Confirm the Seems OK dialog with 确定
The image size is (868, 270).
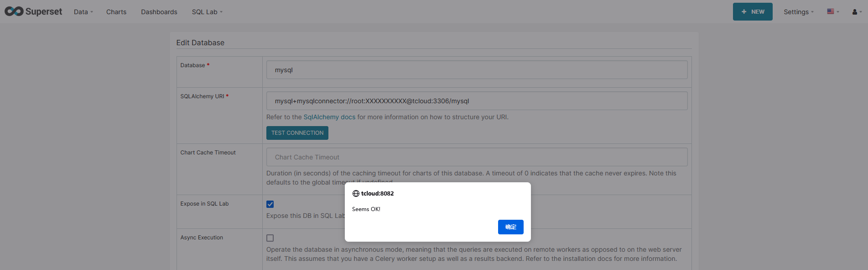tap(511, 227)
